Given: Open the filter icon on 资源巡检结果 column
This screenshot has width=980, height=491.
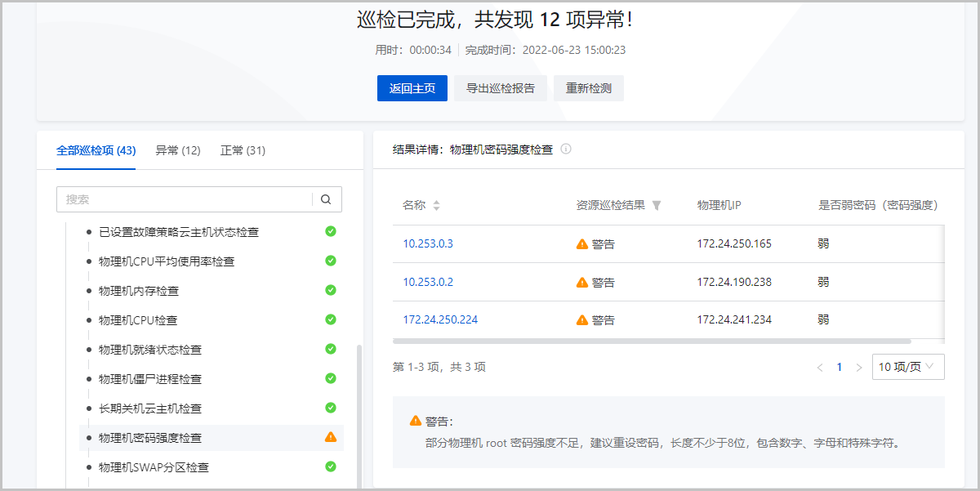Looking at the screenshot, I should tap(656, 206).
